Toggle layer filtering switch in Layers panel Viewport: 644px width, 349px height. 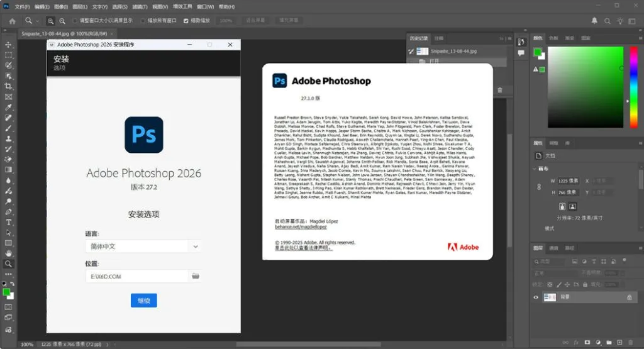pos(625,260)
